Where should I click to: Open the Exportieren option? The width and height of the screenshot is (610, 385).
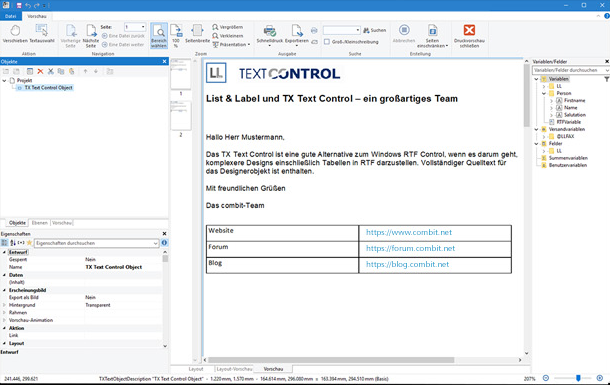pyautogui.click(x=296, y=35)
